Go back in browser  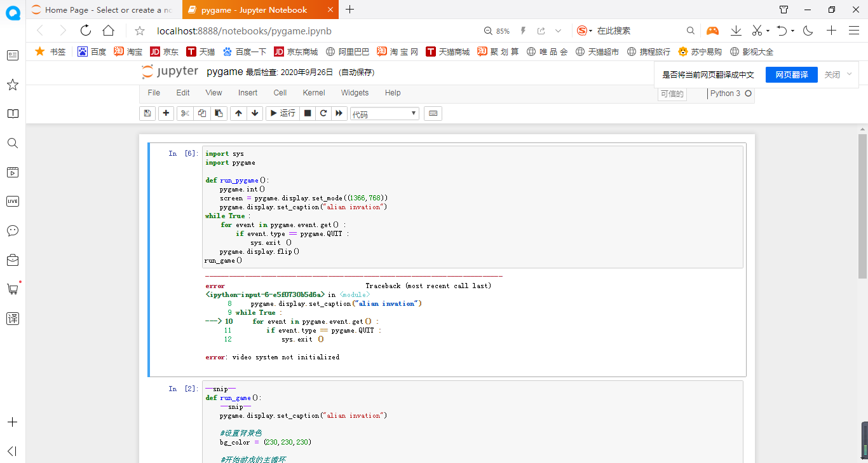tap(40, 31)
